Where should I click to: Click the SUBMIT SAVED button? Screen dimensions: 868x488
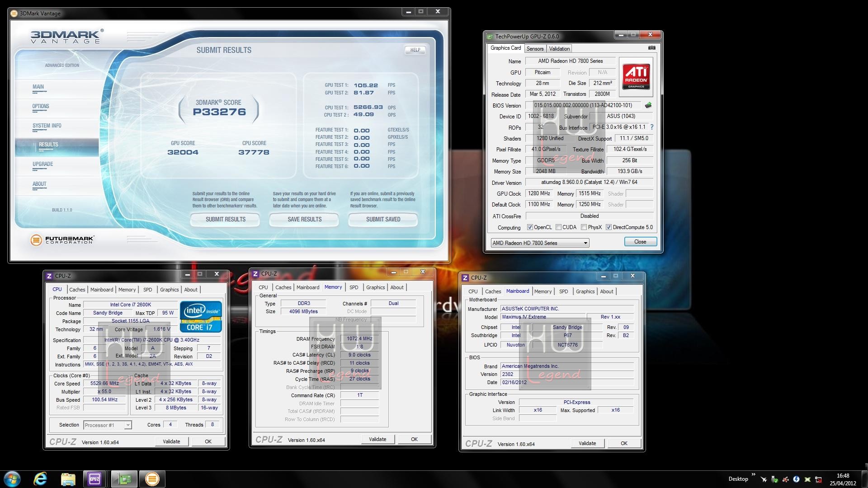click(x=383, y=220)
